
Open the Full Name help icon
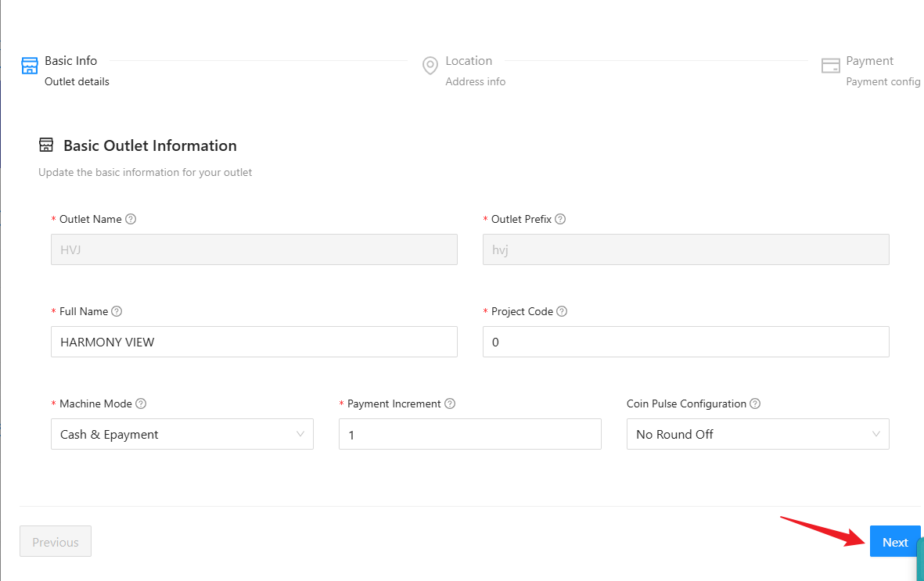tap(117, 312)
